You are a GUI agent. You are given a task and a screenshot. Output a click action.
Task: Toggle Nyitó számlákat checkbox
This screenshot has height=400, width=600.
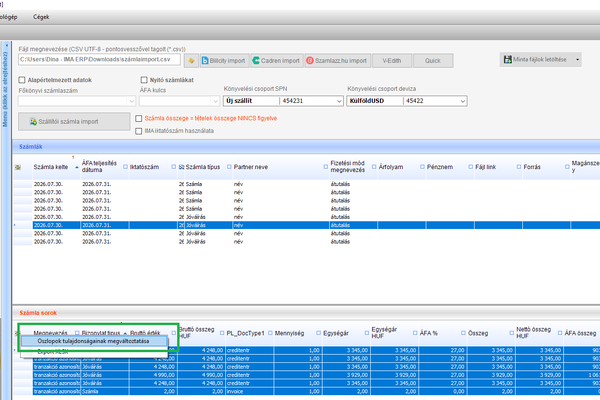point(144,80)
